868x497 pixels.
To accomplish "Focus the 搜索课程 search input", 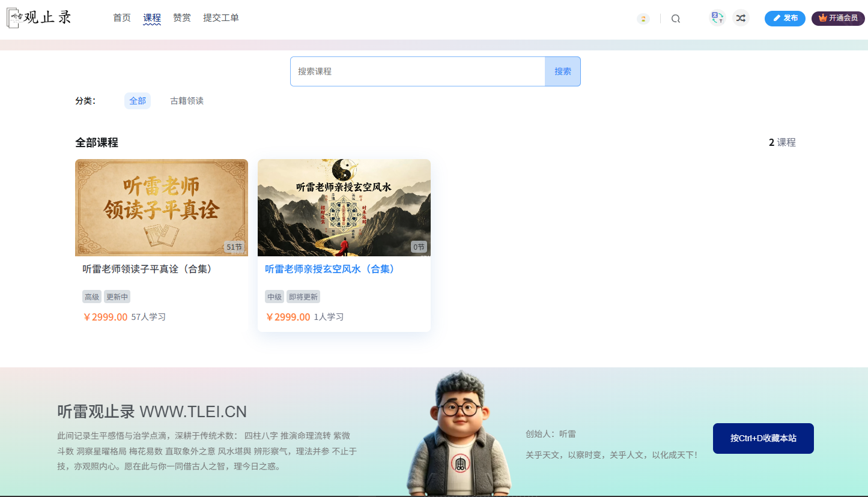I will pos(417,71).
